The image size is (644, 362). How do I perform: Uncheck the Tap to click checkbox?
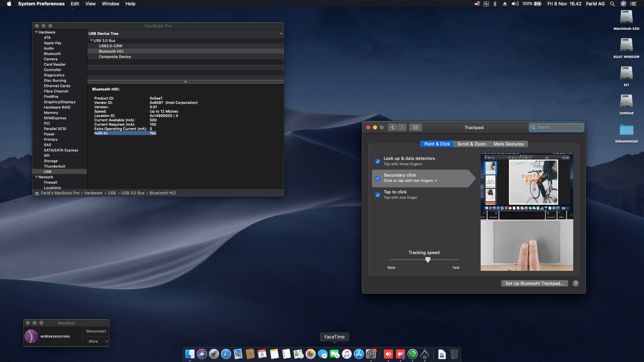click(378, 195)
